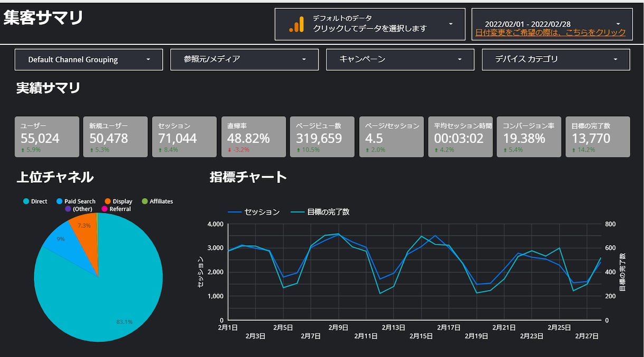Select the 平均セッション時間 00:03:02 scorecard

460,137
